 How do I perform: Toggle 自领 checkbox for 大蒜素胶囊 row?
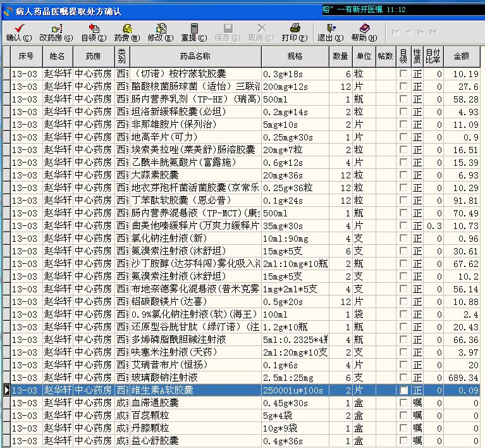(403, 175)
